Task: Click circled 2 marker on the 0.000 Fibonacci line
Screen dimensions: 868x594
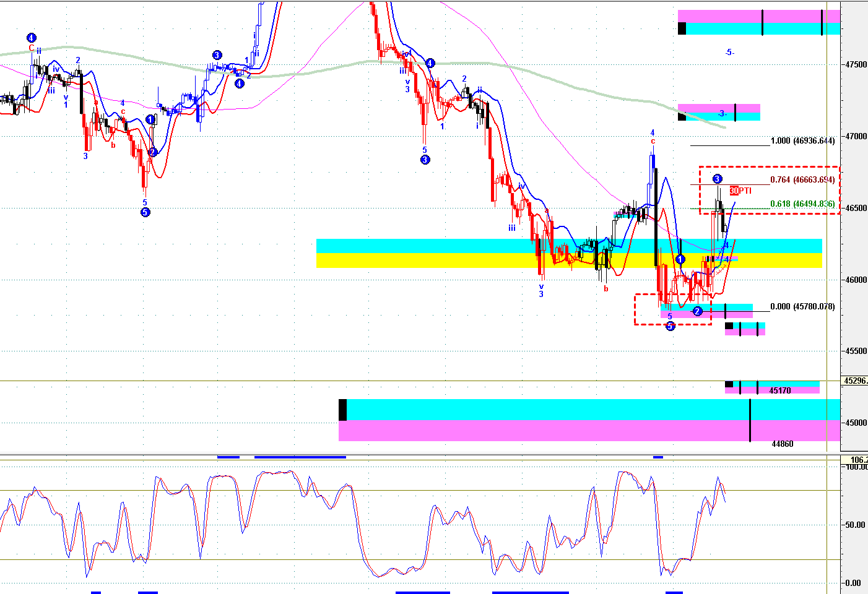Action: point(697,311)
